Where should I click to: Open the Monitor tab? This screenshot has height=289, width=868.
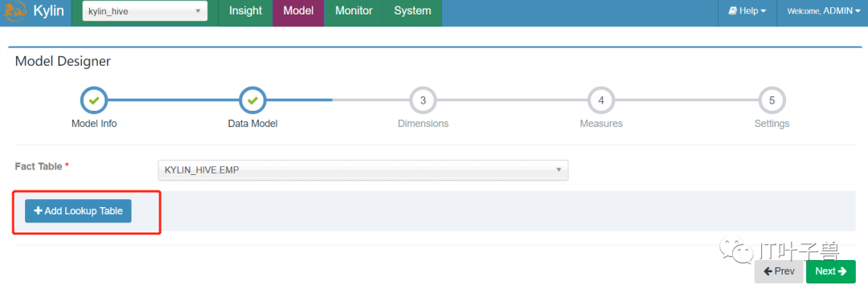coord(354,11)
